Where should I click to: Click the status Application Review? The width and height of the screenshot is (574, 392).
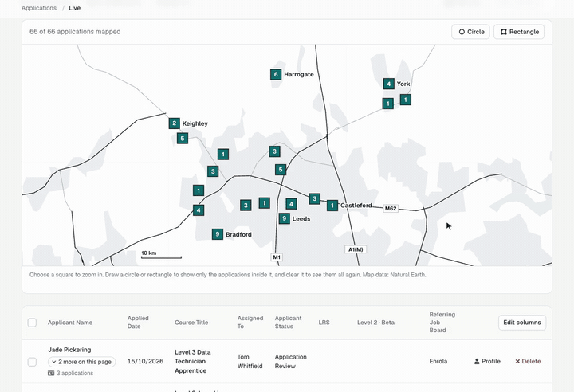(291, 361)
